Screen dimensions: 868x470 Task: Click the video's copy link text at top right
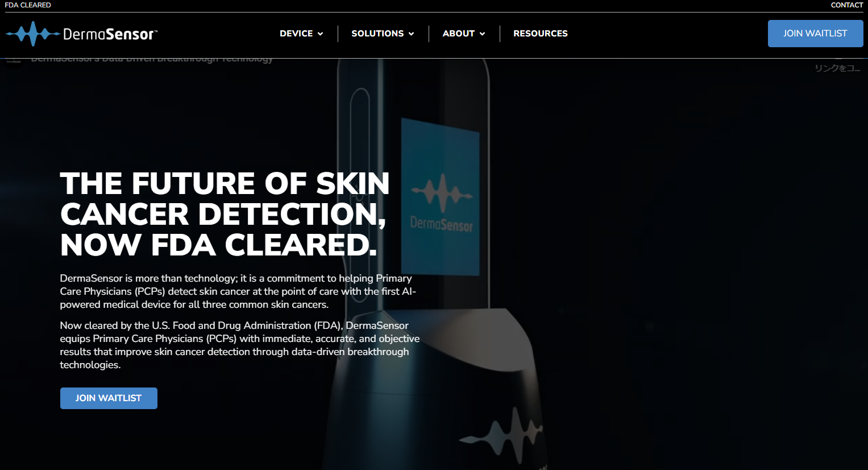pos(837,68)
